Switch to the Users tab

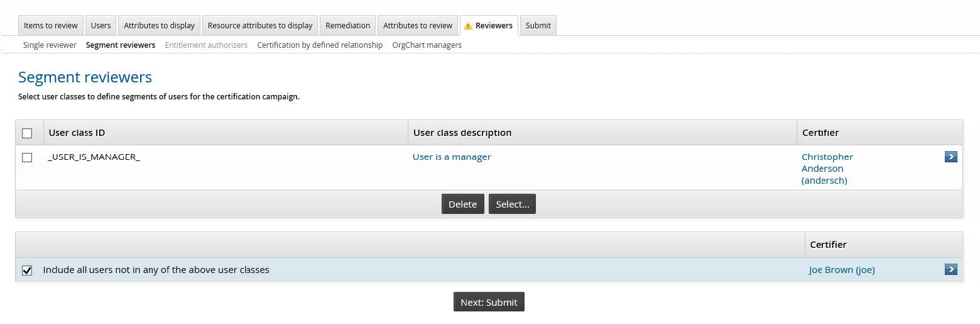tap(101, 26)
